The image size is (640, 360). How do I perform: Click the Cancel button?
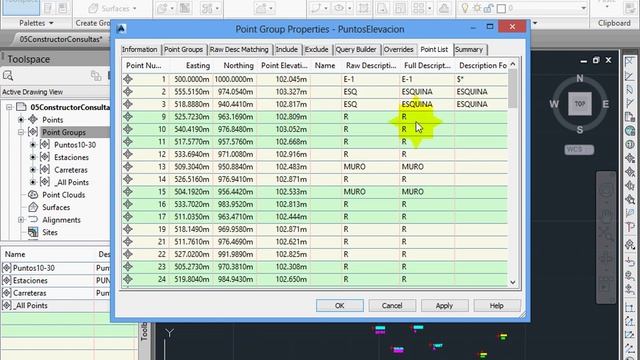click(x=392, y=305)
